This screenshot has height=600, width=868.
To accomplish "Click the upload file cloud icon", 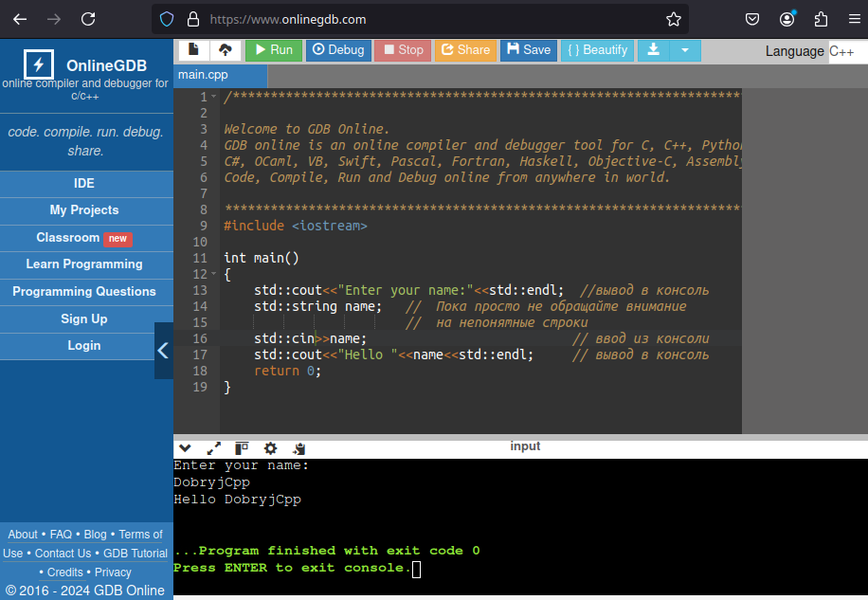I will (226, 50).
